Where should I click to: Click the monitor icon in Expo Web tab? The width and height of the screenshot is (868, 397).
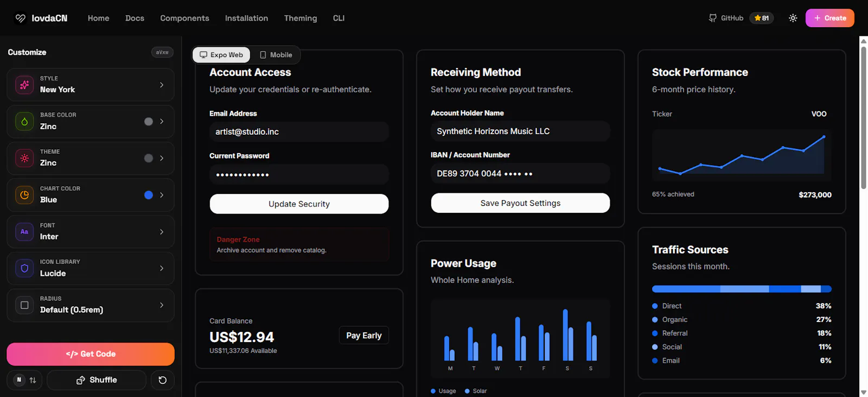(203, 55)
